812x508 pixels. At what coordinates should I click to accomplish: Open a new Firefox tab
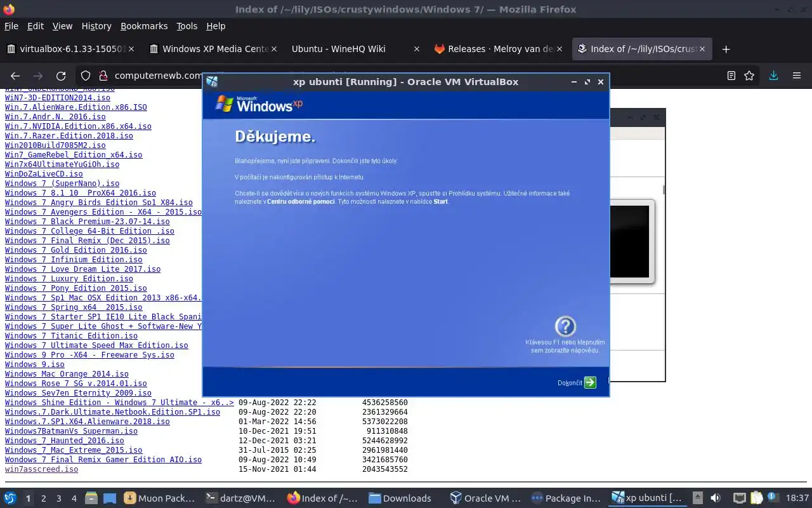pos(726,49)
